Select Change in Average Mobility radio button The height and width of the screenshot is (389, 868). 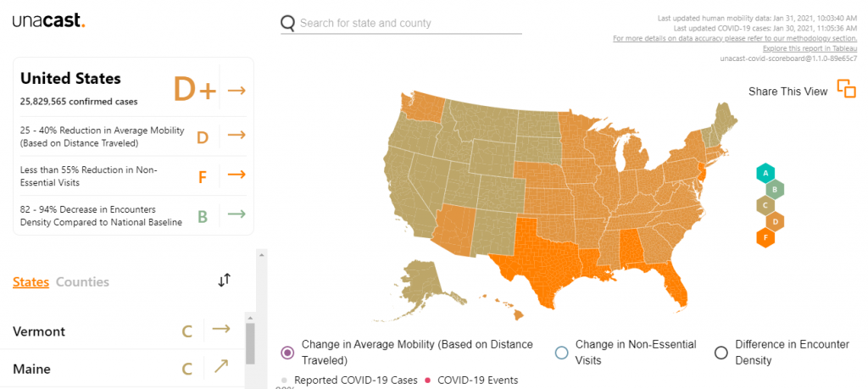tap(287, 352)
